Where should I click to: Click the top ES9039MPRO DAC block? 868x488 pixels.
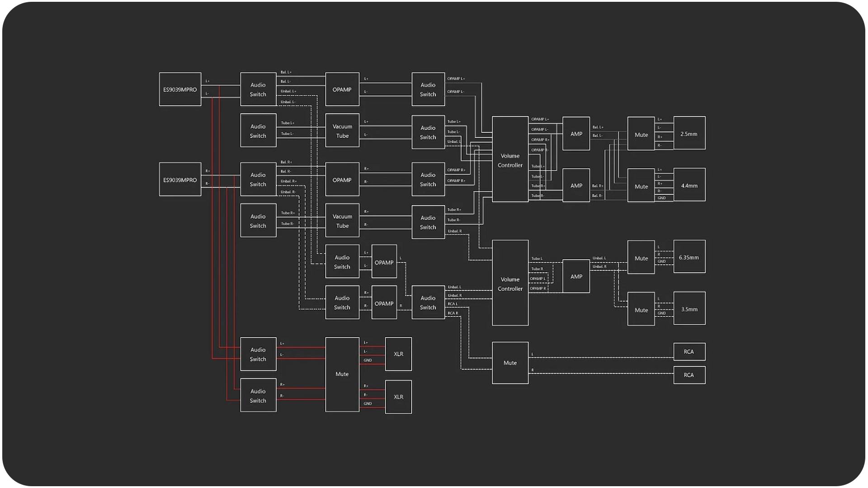click(x=180, y=89)
